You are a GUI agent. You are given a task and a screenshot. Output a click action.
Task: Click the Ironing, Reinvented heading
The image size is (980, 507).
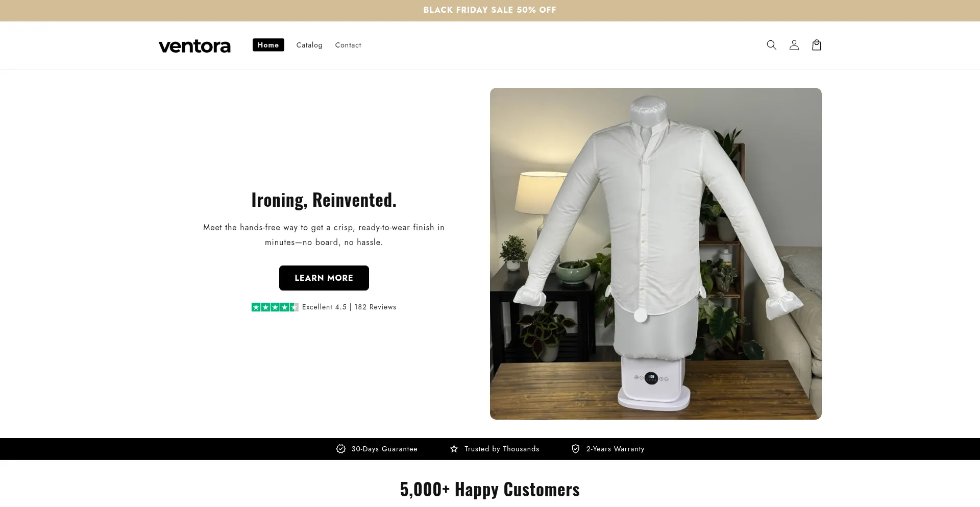pyautogui.click(x=324, y=200)
